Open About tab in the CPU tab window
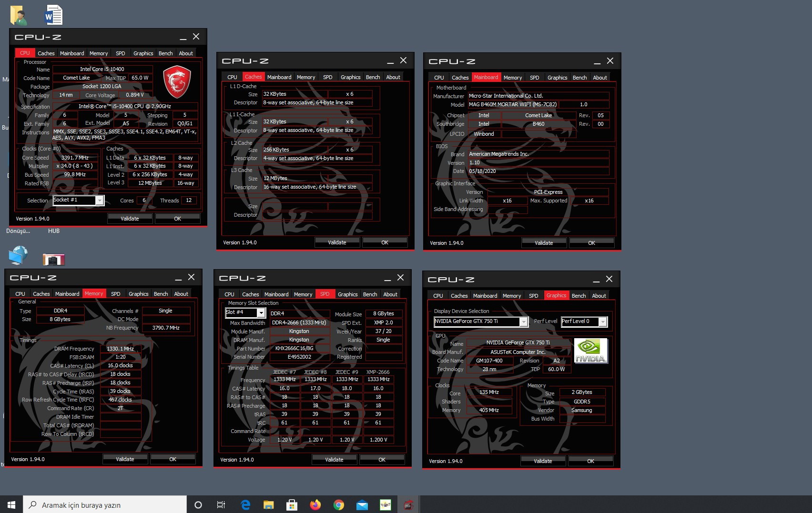 (x=186, y=53)
